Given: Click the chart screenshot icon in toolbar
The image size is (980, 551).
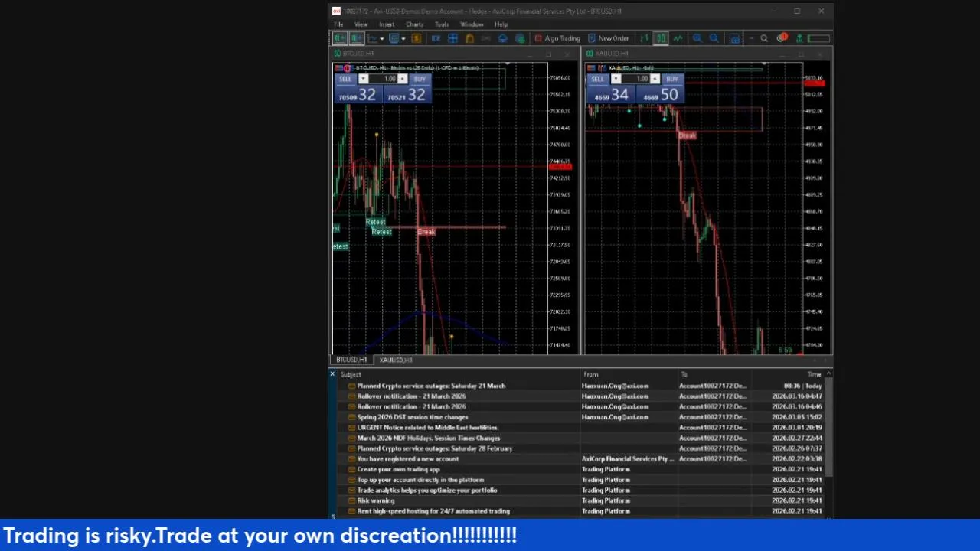Looking at the screenshot, I should pos(735,38).
